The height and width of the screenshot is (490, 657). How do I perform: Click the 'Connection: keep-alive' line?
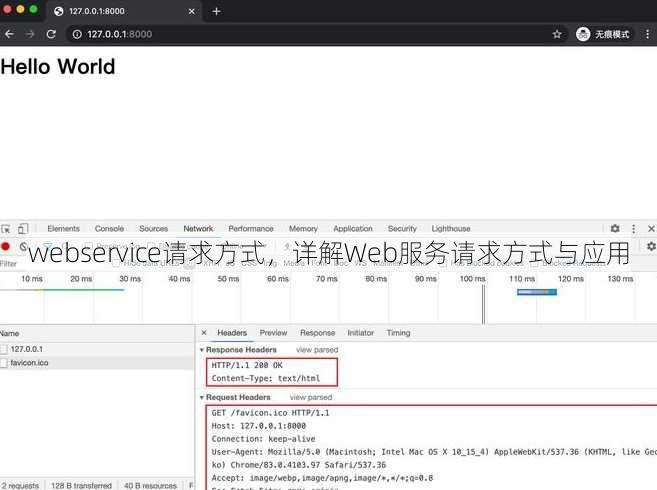point(263,439)
